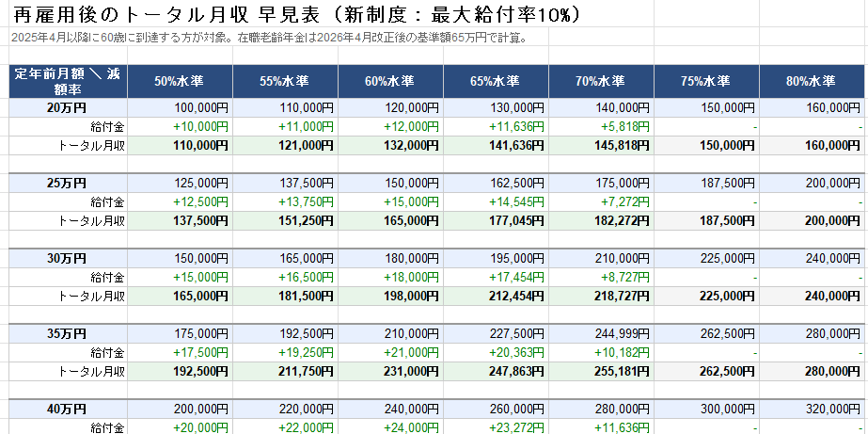This screenshot has width=868, height=434.
Task: Click benefit cell '+10,182円'
Action: coord(601,353)
